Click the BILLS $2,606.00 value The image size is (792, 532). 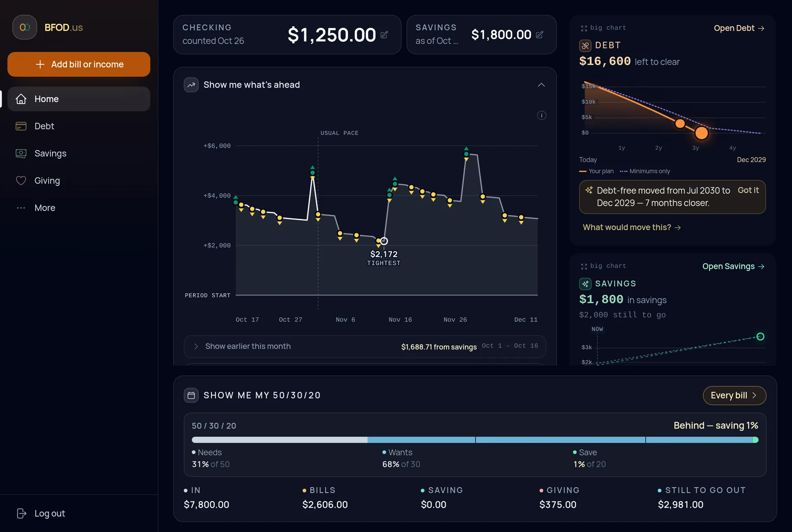[x=325, y=505]
